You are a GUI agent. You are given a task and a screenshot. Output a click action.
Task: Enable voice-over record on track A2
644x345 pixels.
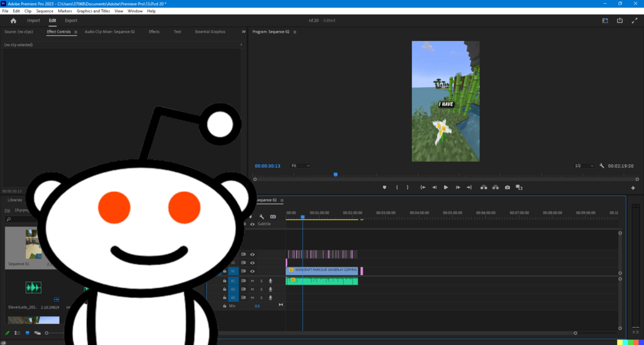pyautogui.click(x=270, y=289)
